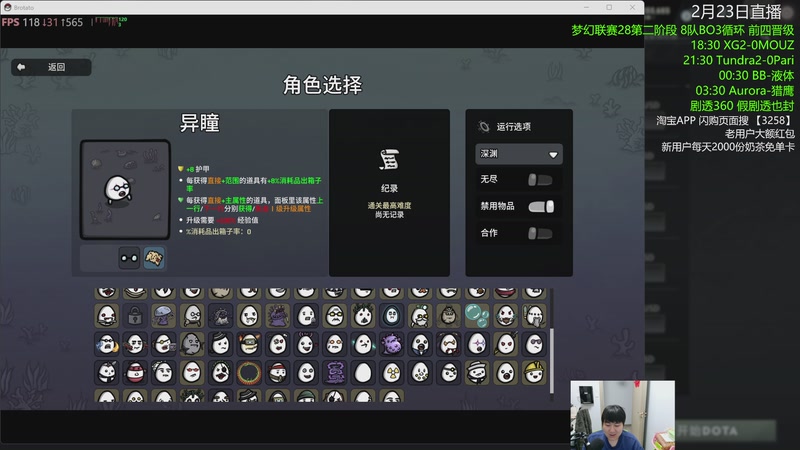Select the locked padlock character slot

(135, 315)
